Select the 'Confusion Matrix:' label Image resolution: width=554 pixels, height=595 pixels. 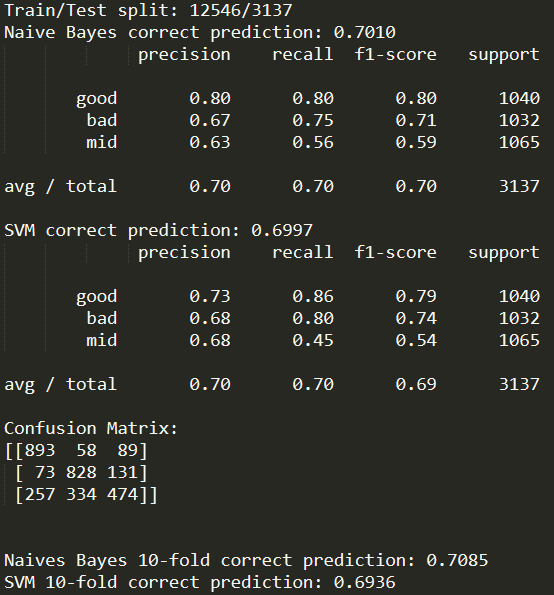click(91, 428)
